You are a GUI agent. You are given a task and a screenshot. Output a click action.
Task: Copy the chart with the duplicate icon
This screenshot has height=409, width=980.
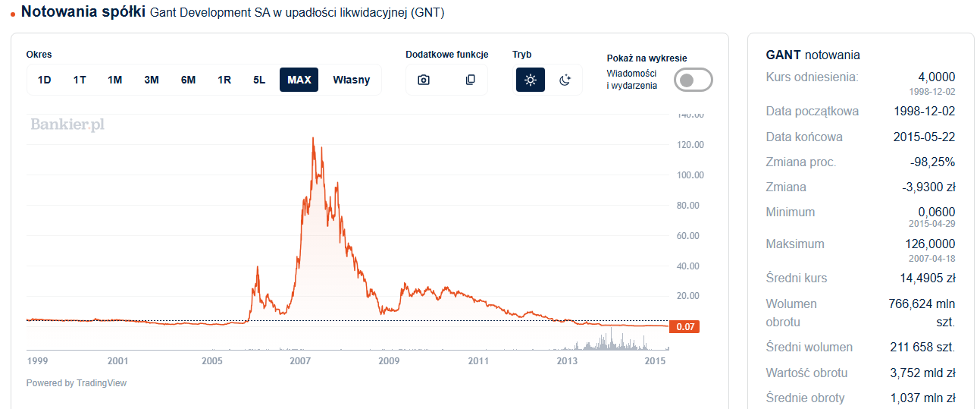coord(471,80)
